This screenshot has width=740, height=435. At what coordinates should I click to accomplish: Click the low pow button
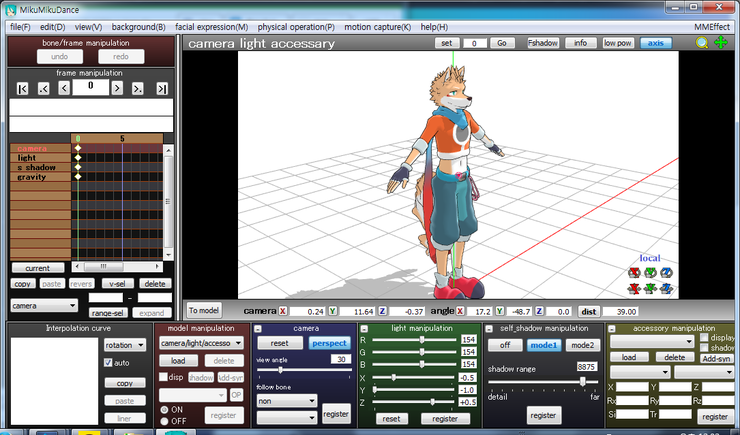[x=617, y=43]
